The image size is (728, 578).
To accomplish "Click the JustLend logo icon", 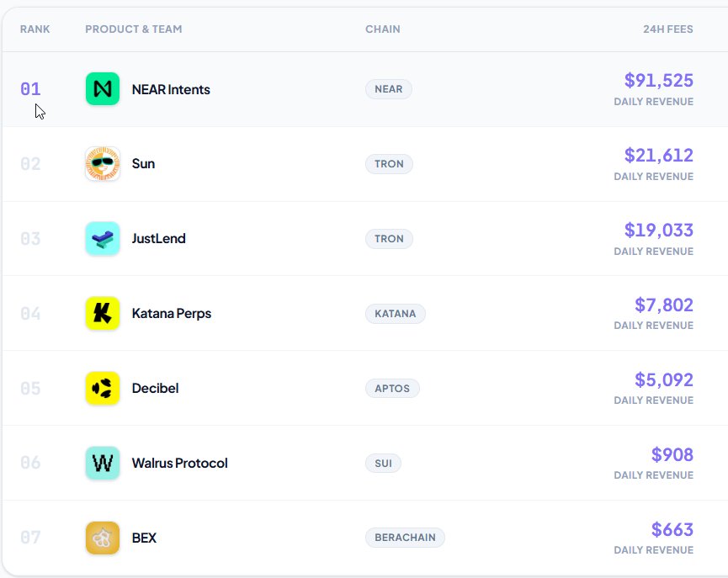I will (x=103, y=239).
